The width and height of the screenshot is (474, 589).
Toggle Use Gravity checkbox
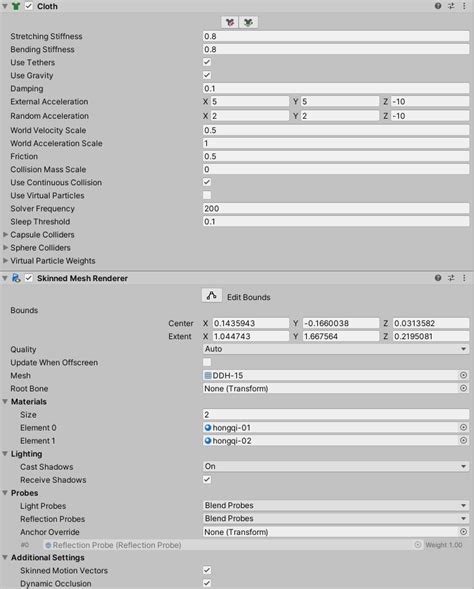tap(207, 75)
